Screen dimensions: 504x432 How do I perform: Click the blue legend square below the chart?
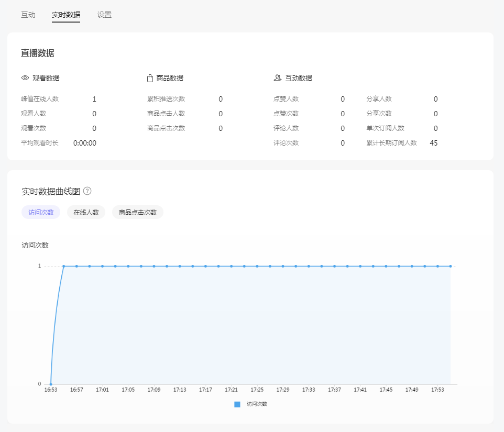click(236, 404)
